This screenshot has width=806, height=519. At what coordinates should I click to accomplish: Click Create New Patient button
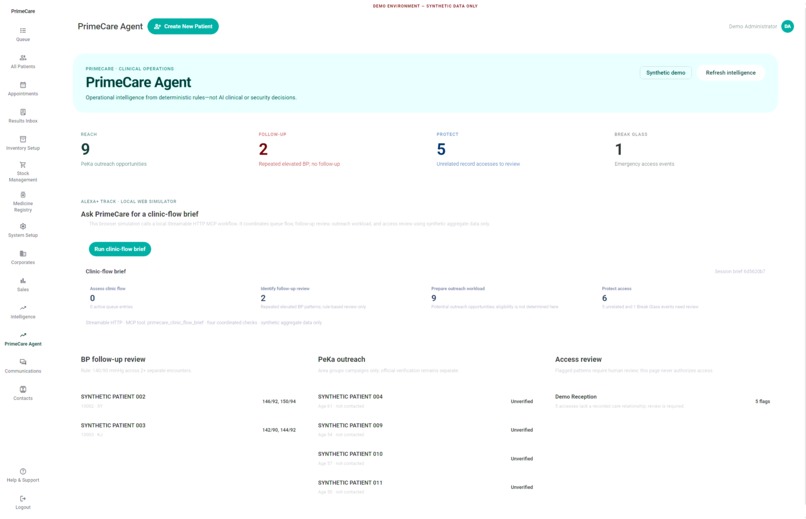point(183,26)
